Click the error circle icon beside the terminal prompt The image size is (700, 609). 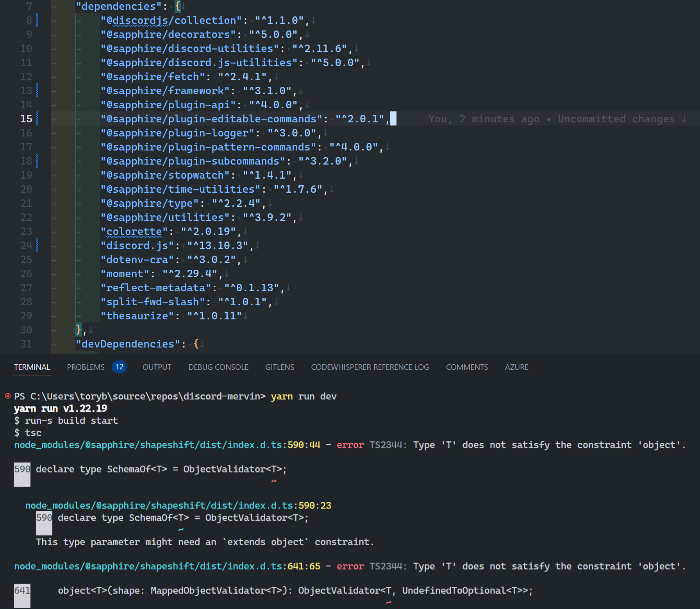tap(7, 396)
